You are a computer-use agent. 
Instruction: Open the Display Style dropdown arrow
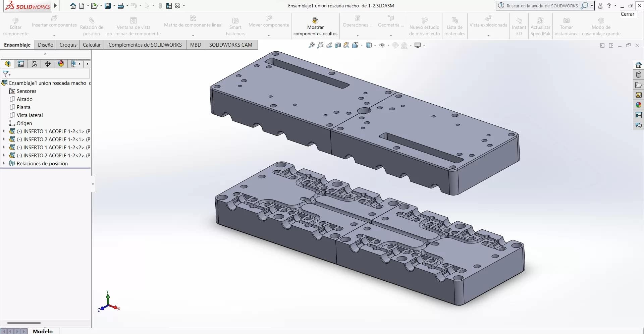[375, 45]
